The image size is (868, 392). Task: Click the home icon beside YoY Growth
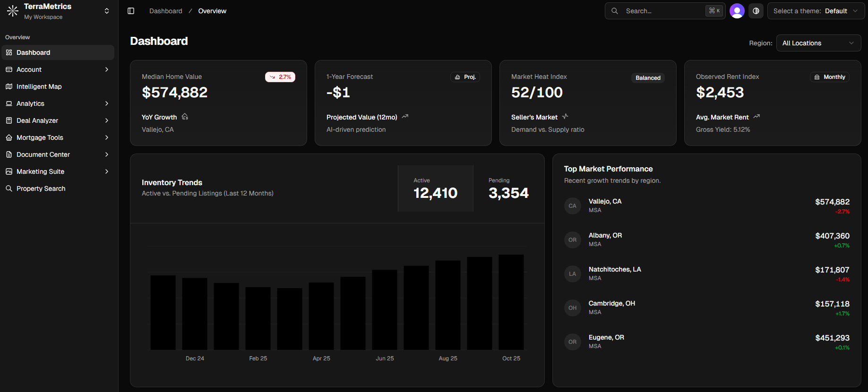pyautogui.click(x=185, y=117)
